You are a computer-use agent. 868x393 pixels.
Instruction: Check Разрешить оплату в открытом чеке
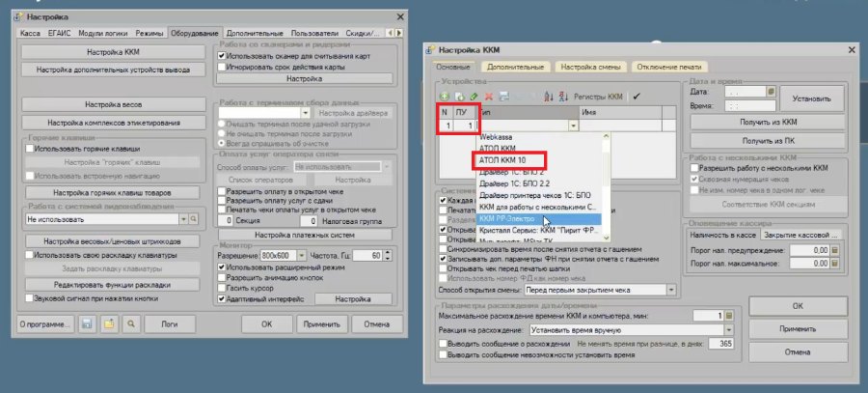pos(222,191)
